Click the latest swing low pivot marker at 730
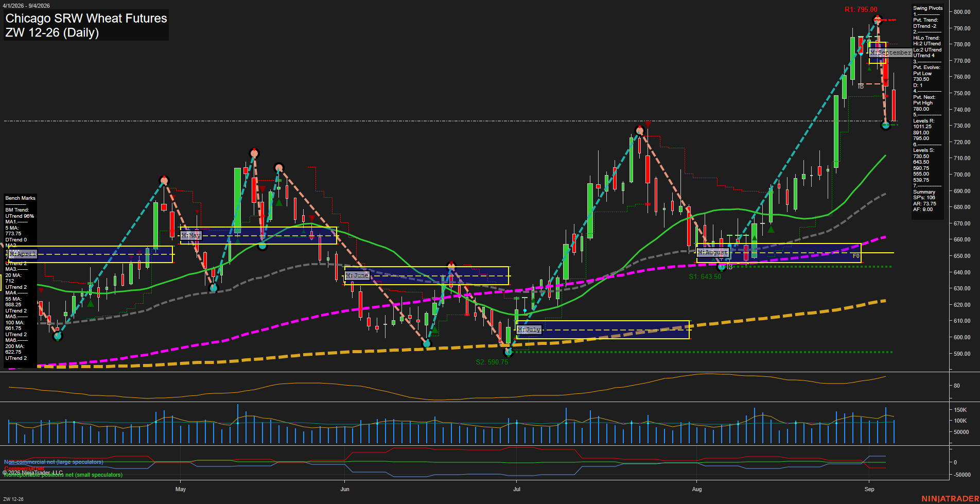Screen dimensions: 980x504 tap(885, 125)
